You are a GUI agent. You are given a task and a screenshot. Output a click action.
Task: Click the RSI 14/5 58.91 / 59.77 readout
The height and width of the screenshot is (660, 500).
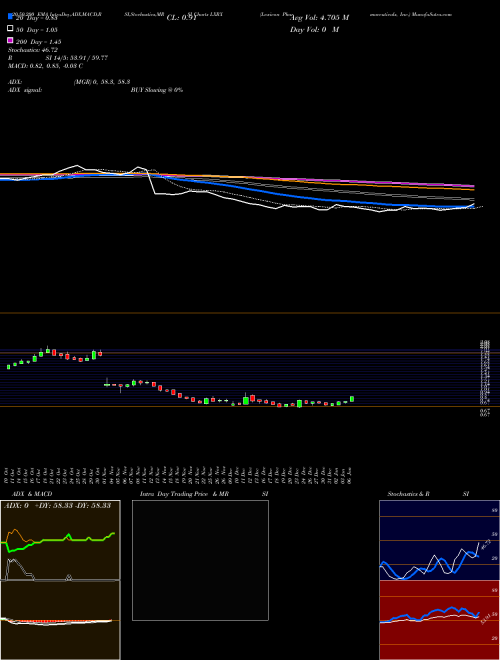(58, 58)
